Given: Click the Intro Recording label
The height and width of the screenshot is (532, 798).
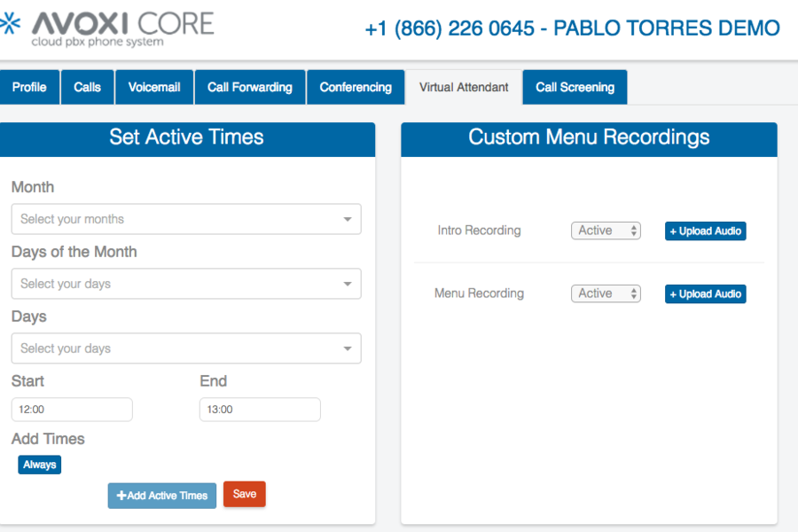Looking at the screenshot, I should pyautogui.click(x=479, y=231).
